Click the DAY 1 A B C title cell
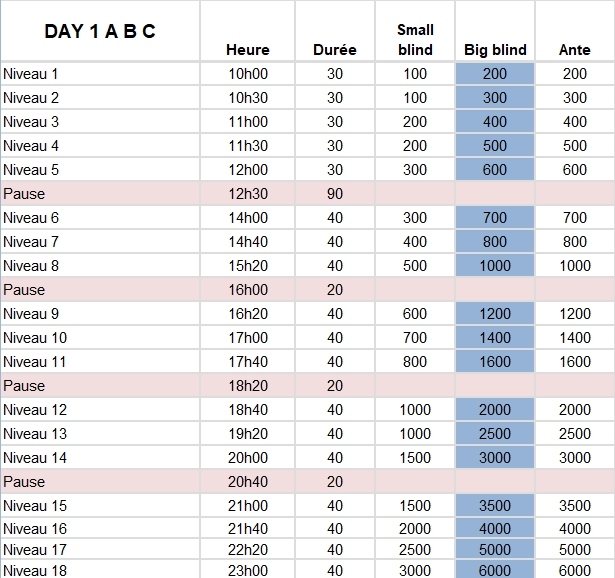The height and width of the screenshot is (578, 615). (100, 31)
